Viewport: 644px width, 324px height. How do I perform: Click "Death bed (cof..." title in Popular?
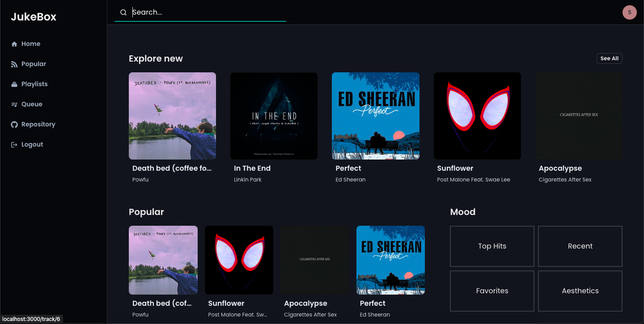pyautogui.click(x=162, y=303)
